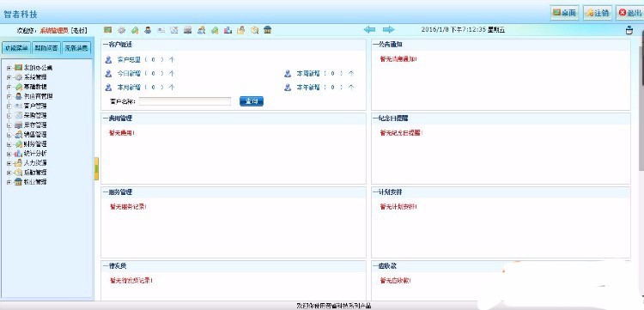
Task: Click the top-right corner icon under 退出
Action: 629,30
